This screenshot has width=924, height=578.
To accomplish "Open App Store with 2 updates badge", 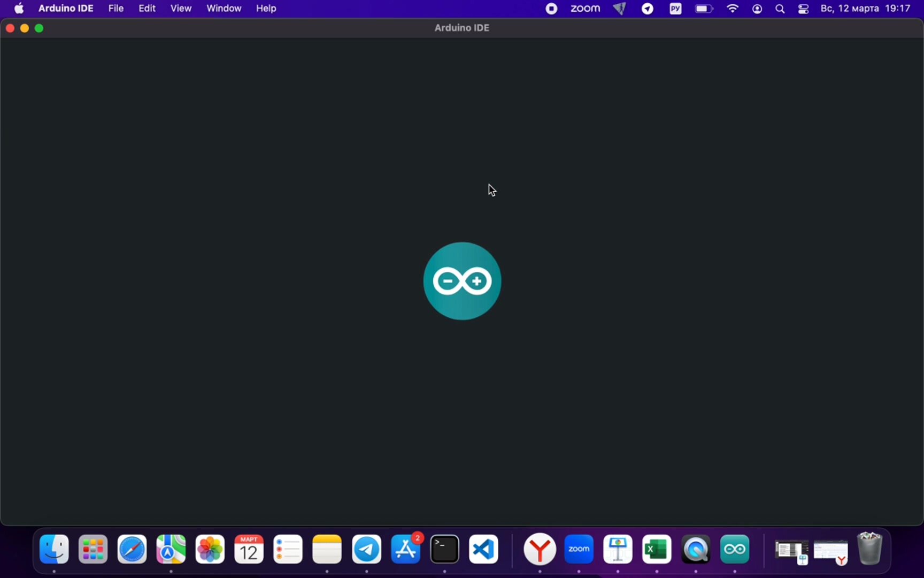I will [406, 549].
